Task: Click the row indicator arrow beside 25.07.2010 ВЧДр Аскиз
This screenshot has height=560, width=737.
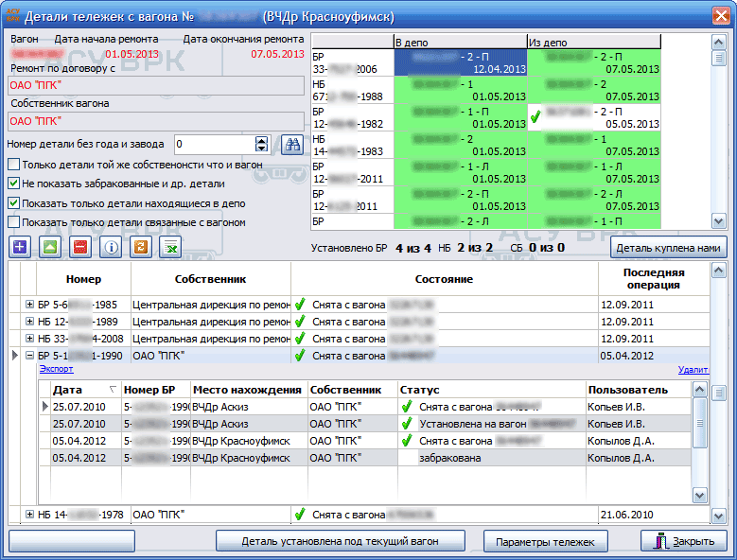Action: pyautogui.click(x=45, y=407)
